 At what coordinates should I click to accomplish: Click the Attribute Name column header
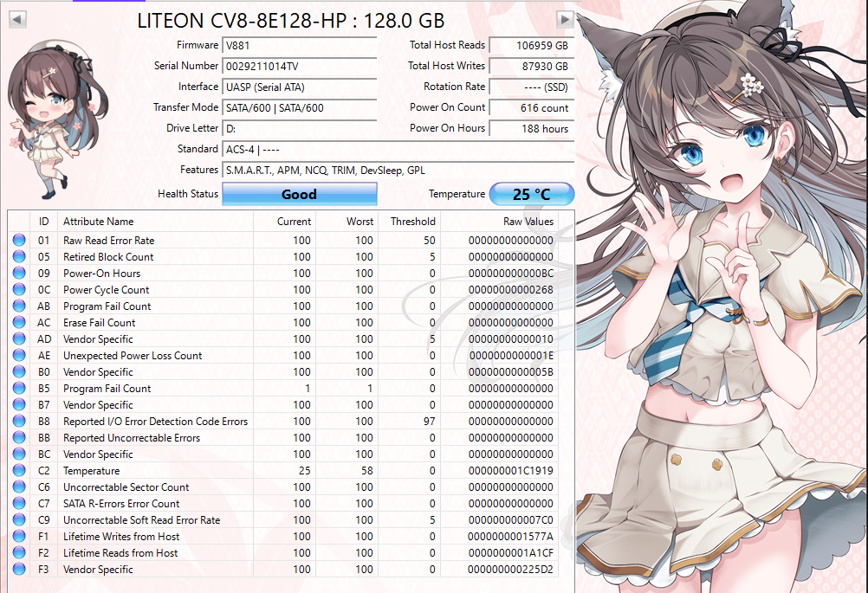click(155, 222)
